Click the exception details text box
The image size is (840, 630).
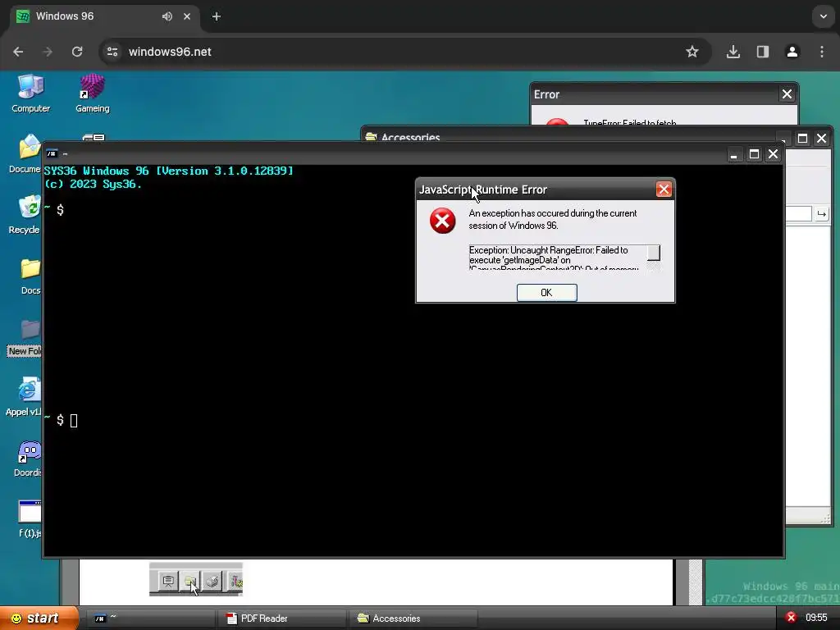pos(558,258)
